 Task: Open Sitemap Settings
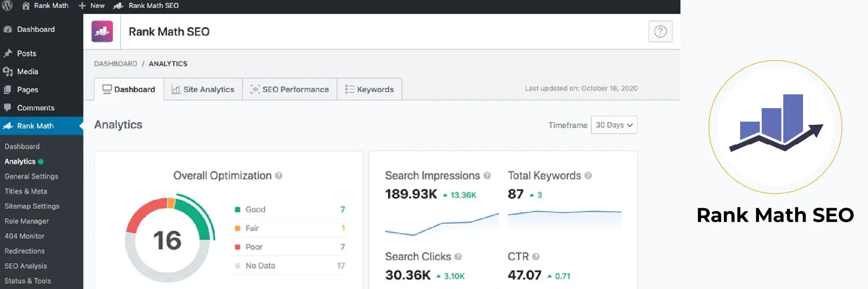(x=32, y=206)
